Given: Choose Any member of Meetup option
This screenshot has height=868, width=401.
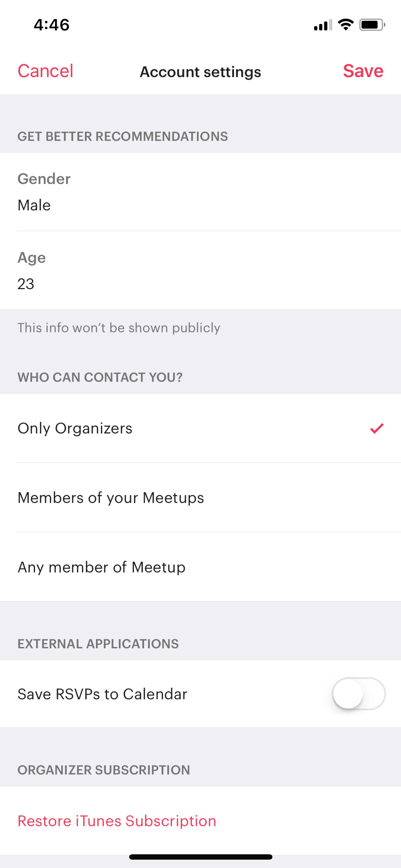Looking at the screenshot, I should point(102,567).
